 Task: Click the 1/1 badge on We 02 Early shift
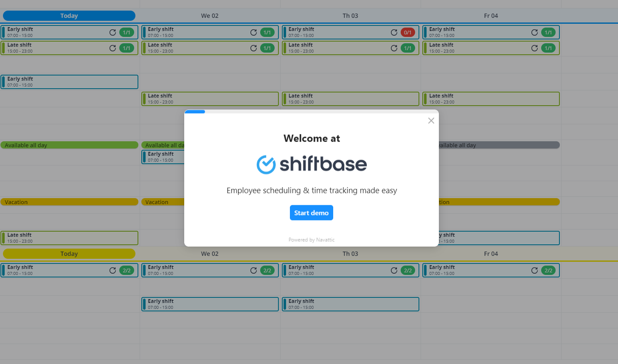click(x=267, y=32)
